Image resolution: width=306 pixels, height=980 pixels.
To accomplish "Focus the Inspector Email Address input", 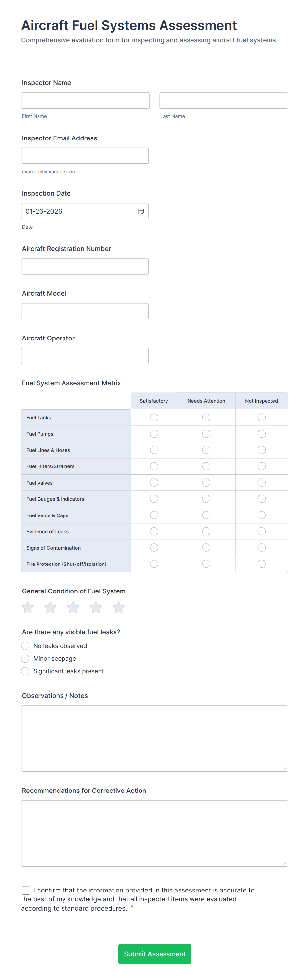I will 85,155.
